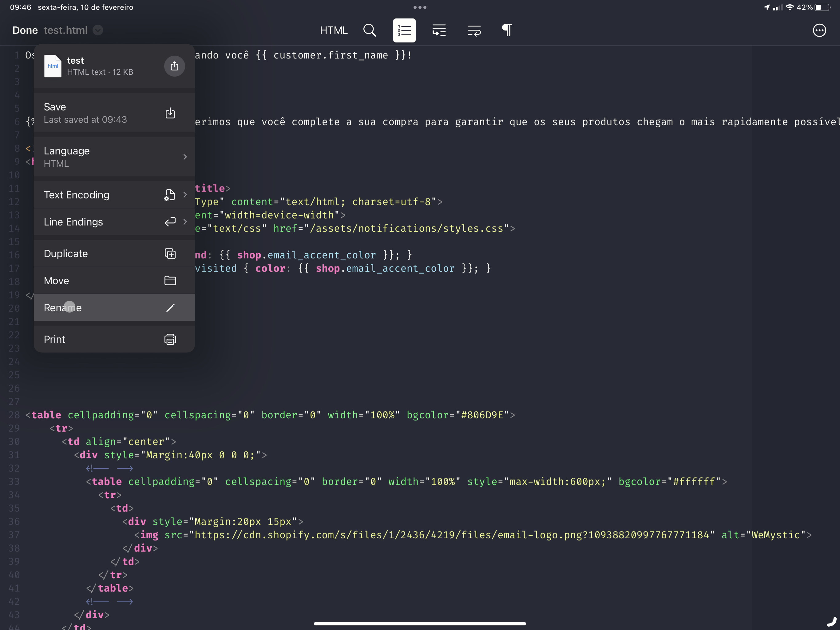Click the Duplicate copy icon
Viewport: 840px width, 630px height.
(171, 253)
